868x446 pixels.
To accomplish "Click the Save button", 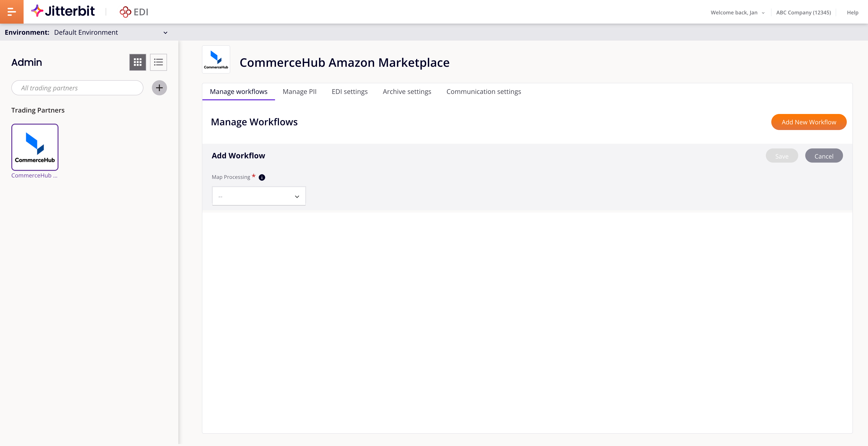I will pos(782,156).
